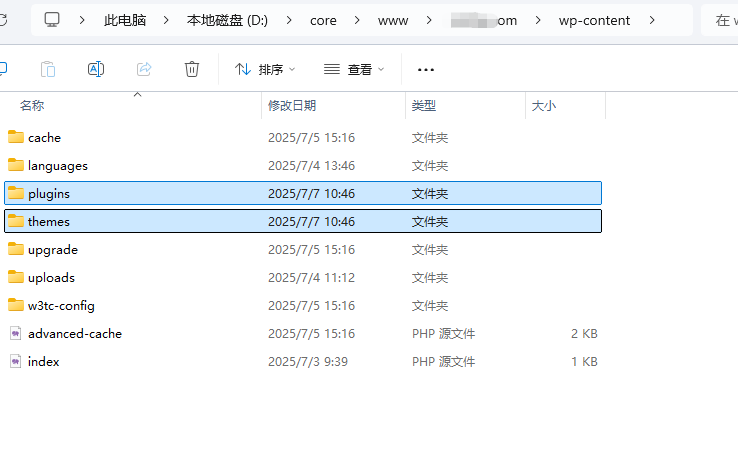
Task: Expand chevron after the PC icon
Action: click(82, 20)
